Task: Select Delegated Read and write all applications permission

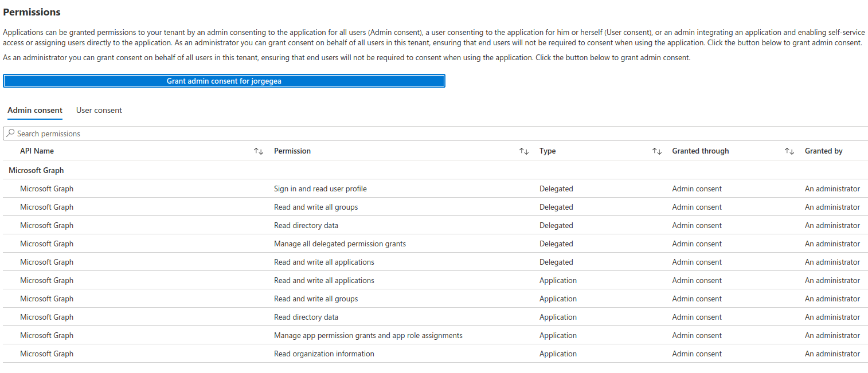Action: pos(324,262)
